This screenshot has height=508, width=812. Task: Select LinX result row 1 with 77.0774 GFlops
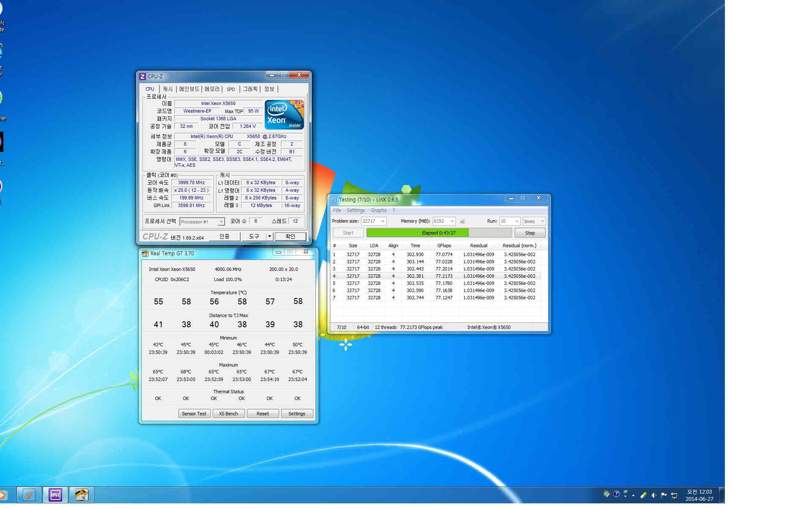pos(436,254)
